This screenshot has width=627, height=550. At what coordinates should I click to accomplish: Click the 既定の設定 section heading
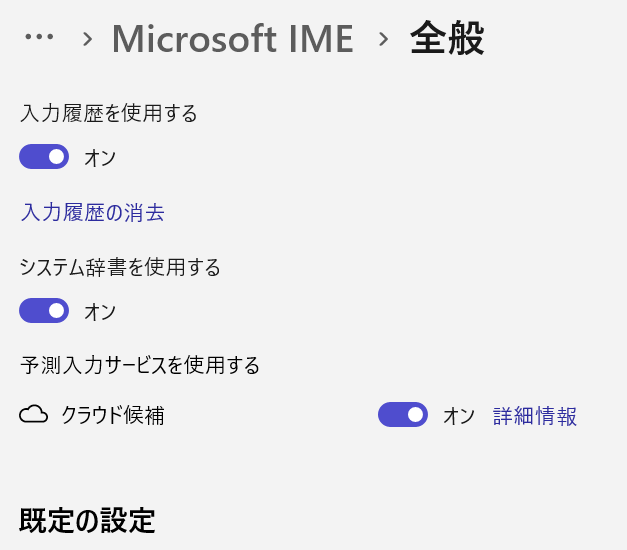point(87,521)
